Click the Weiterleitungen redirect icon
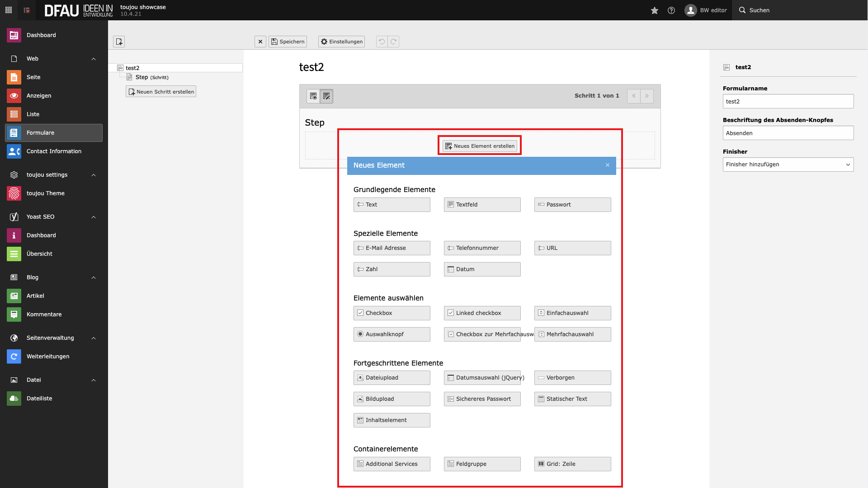The height and width of the screenshot is (488, 868). (x=14, y=357)
